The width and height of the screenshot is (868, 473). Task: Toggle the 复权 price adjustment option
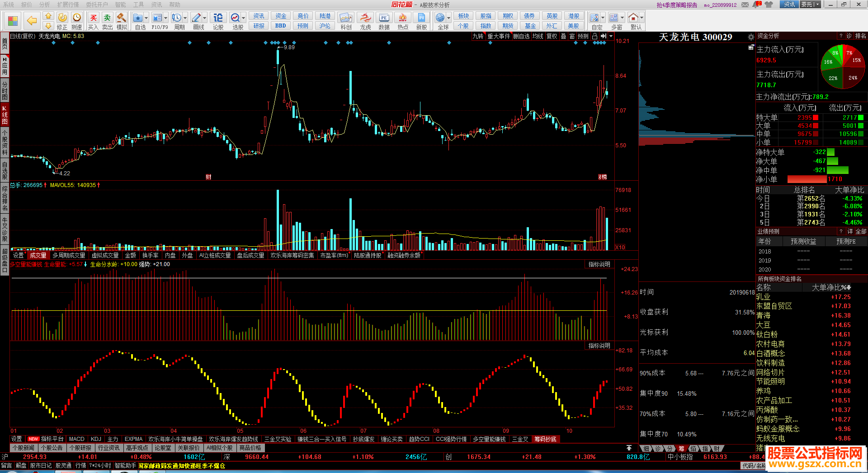[552, 36]
